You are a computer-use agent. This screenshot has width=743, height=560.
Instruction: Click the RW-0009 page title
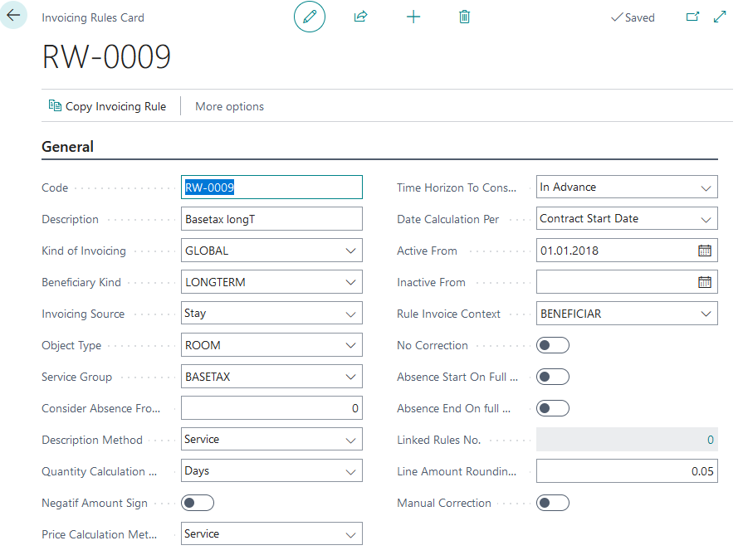106,56
